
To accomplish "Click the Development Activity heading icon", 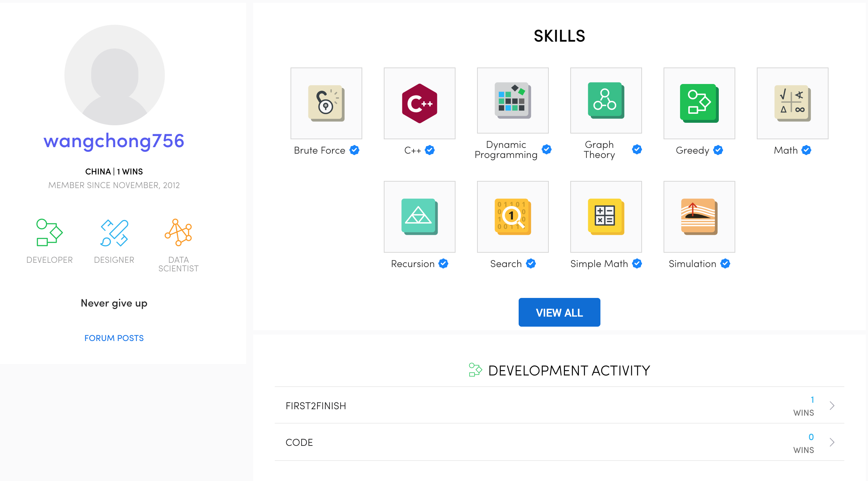I will coord(475,370).
